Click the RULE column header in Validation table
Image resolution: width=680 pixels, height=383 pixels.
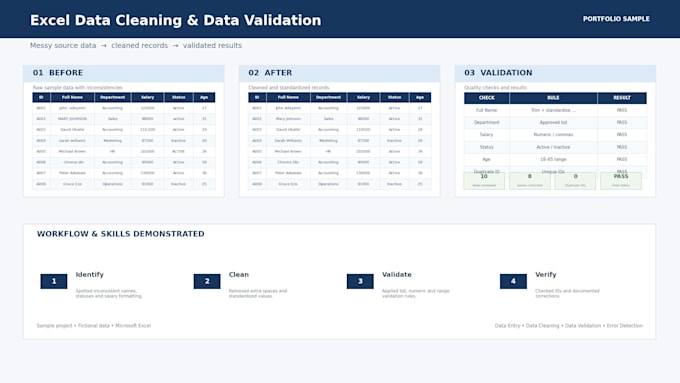point(553,98)
